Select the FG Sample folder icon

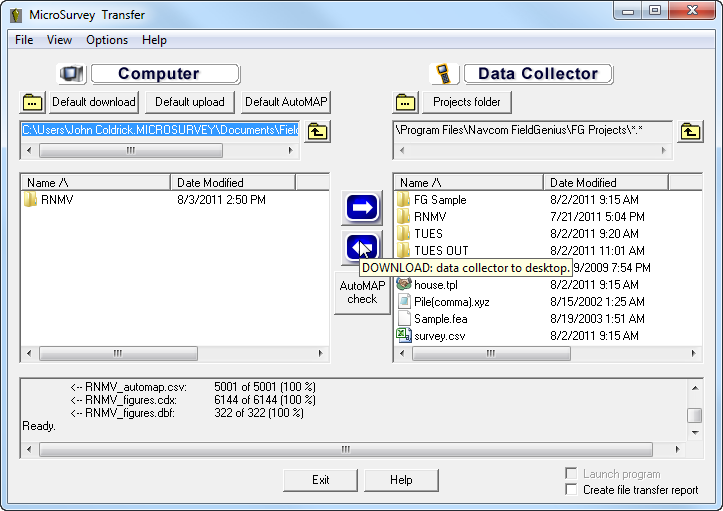coord(403,200)
